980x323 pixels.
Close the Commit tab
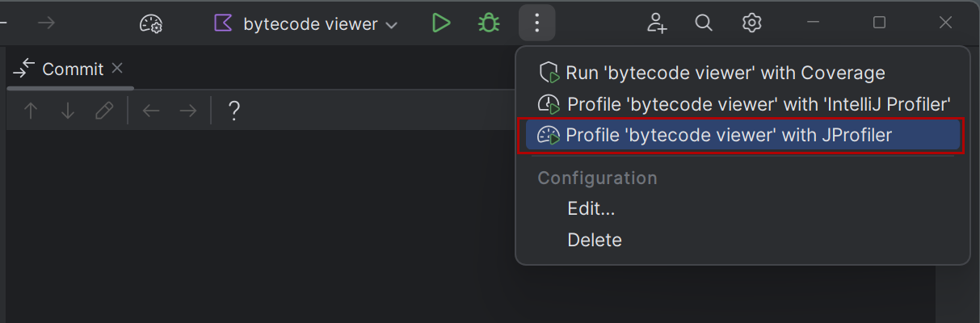(117, 69)
